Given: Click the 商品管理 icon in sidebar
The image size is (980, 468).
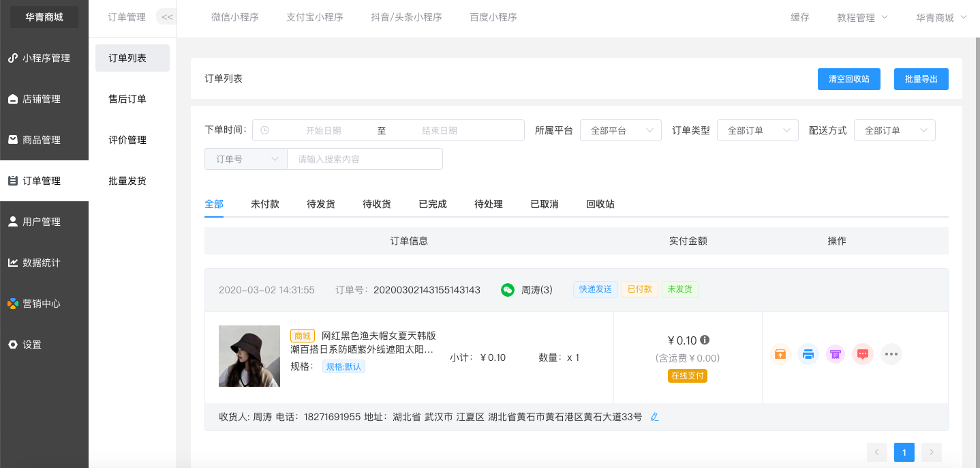Looking at the screenshot, I should pos(12,140).
